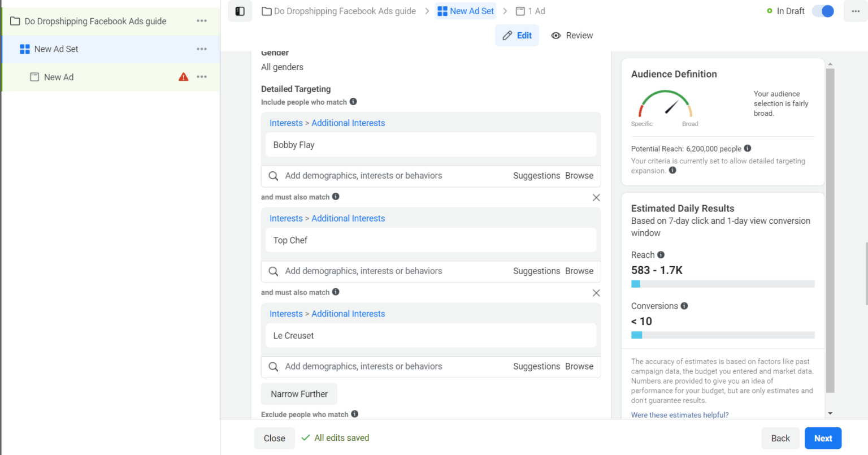The height and width of the screenshot is (455, 868).
Task: Click the Potential Reach info icon
Action: [x=747, y=148]
